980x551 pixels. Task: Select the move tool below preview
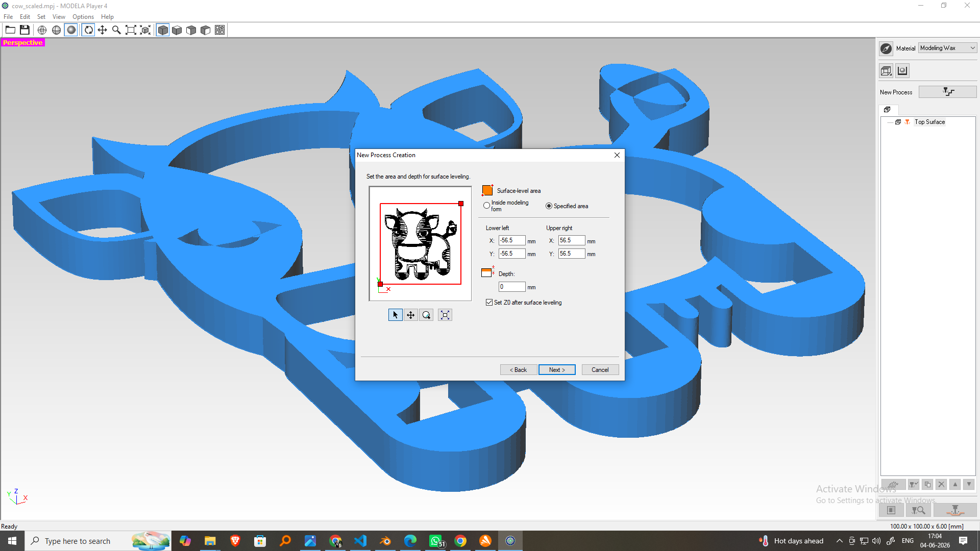(411, 315)
